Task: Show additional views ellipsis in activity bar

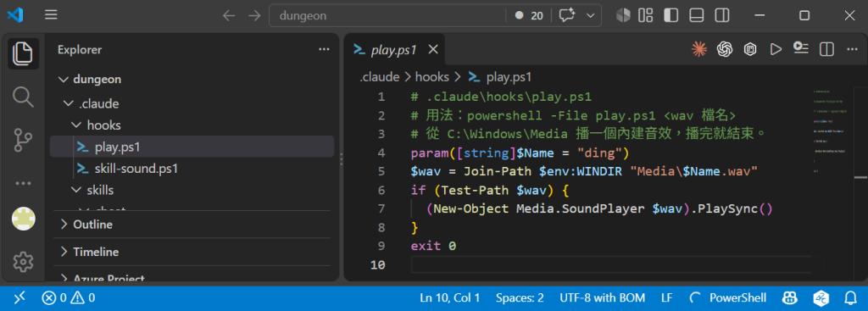Action: click(x=23, y=183)
